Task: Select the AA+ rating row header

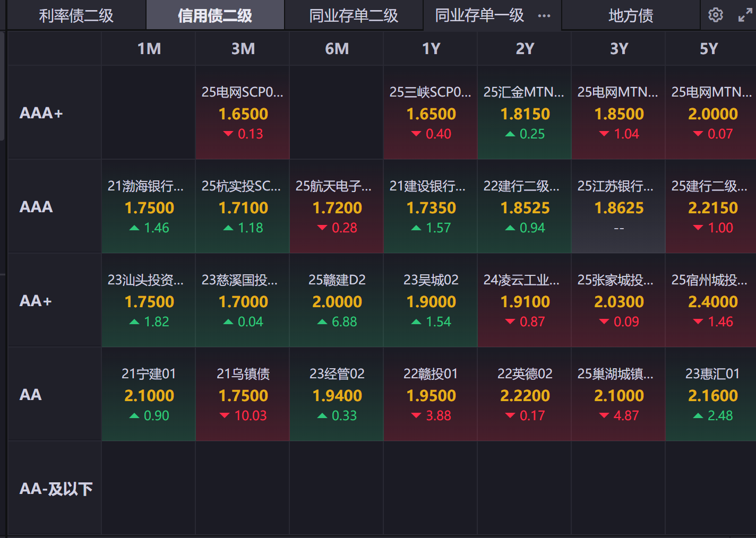Action: (36, 301)
